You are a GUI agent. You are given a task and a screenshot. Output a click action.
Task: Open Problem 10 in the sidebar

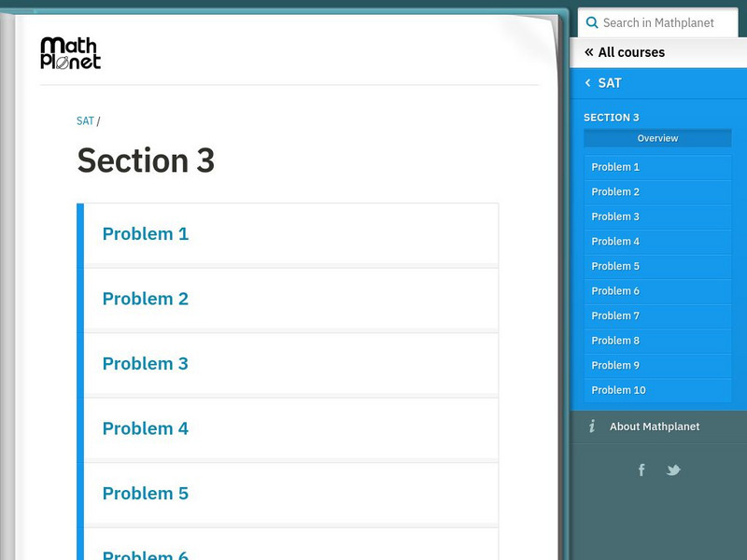tap(657, 390)
